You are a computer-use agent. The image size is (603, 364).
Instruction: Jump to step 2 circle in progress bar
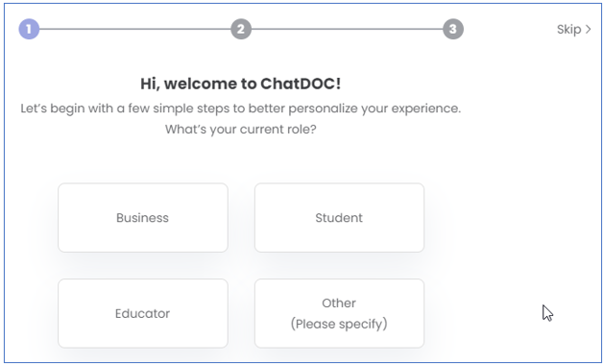(241, 29)
